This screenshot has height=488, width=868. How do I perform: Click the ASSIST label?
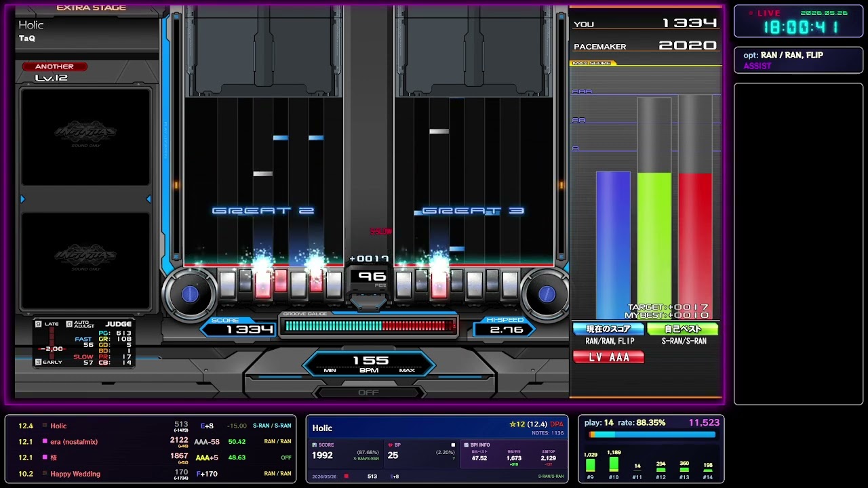click(x=757, y=66)
